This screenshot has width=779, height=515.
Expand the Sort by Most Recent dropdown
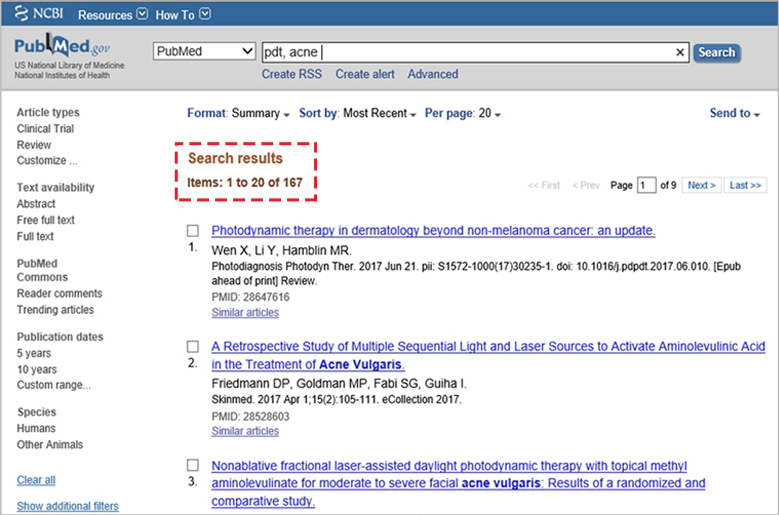[357, 113]
